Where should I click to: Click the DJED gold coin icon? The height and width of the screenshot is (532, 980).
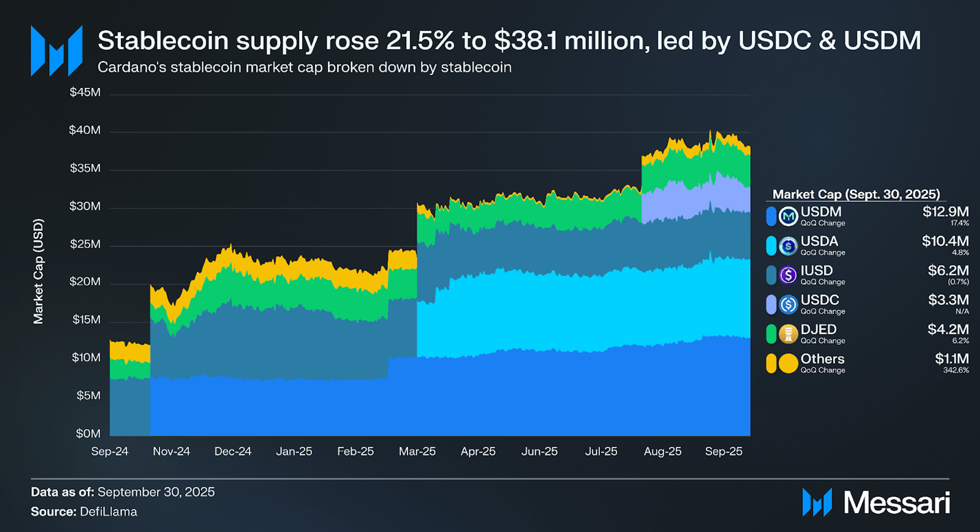pos(788,334)
